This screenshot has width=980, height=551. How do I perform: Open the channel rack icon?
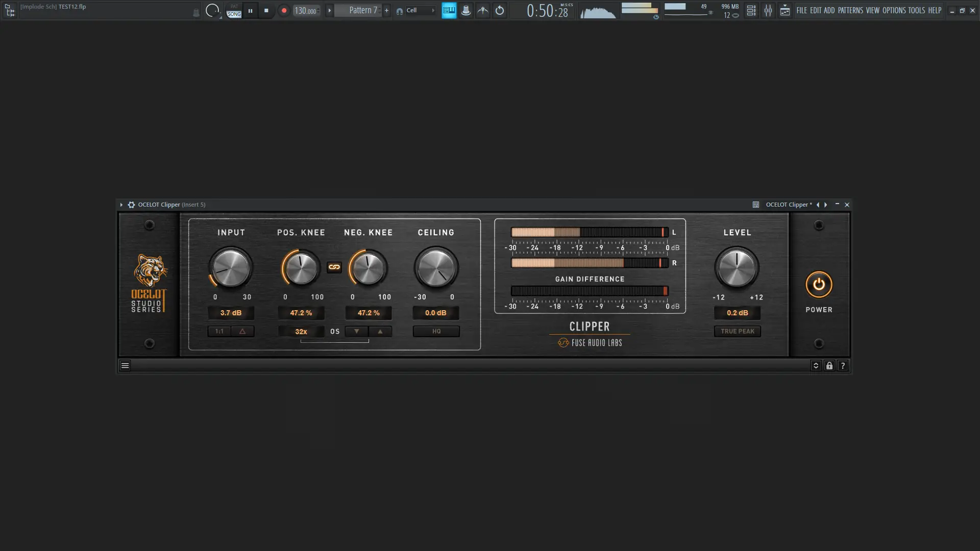[x=751, y=10]
